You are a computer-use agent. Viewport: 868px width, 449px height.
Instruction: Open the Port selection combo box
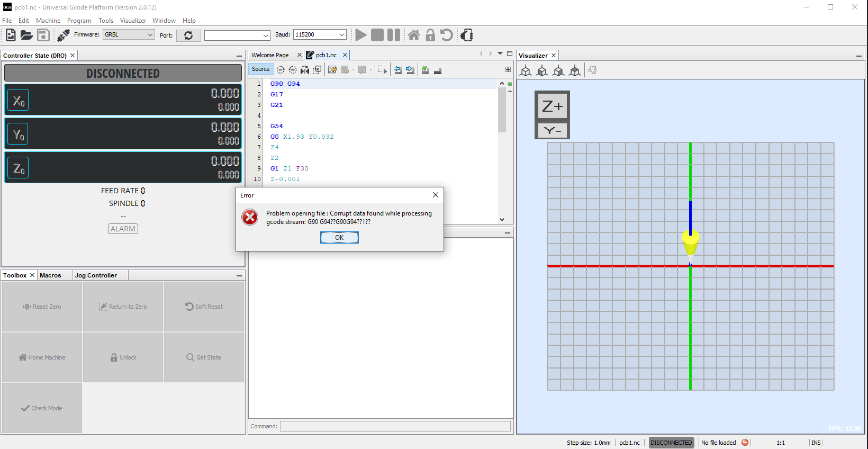point(237,35)
